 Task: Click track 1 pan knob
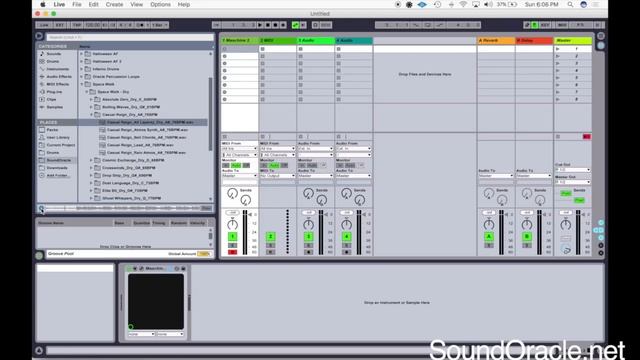(x=232, y=224)
